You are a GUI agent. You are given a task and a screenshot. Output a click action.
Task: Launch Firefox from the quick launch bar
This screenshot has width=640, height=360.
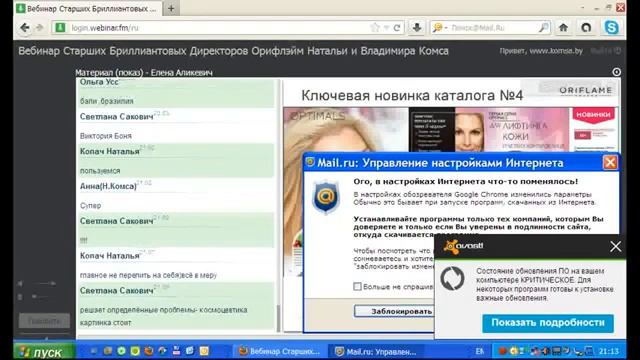[x=149, y=351]
